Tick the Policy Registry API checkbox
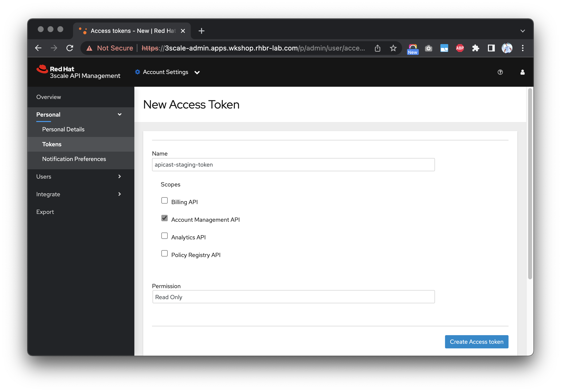This screenshot has width=561, height=392. coord(165,253)
